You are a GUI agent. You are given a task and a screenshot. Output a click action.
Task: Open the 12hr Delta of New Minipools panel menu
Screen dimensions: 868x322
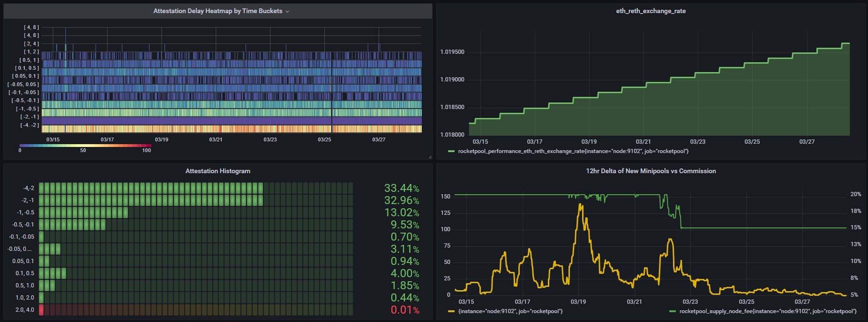coord(651,171)
